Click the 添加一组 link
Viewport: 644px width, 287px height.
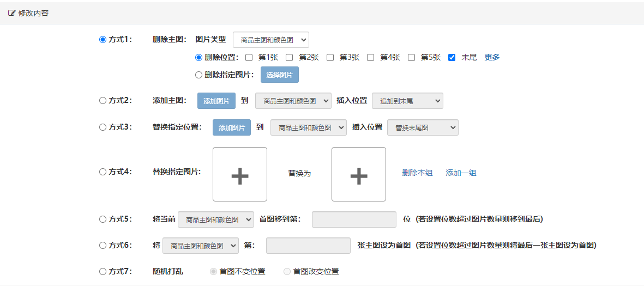461,173
